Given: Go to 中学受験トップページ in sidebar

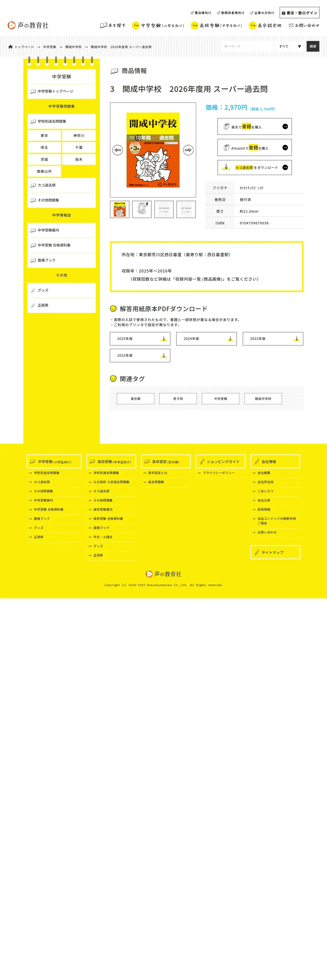Looking at the screenshot, I should coord(61,91).
